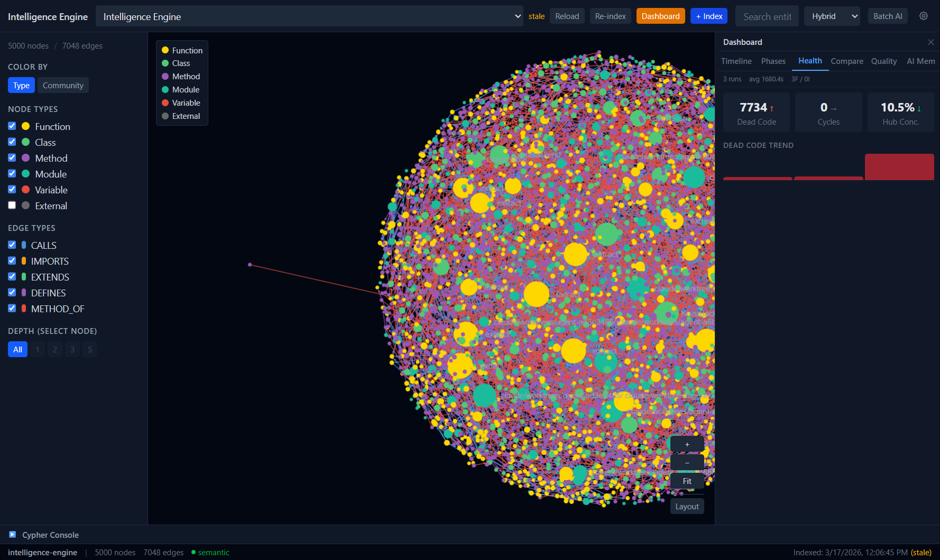The image size is (940, 560).
Task: Click the isolated purple node on graph
Action: coord(250,265)
